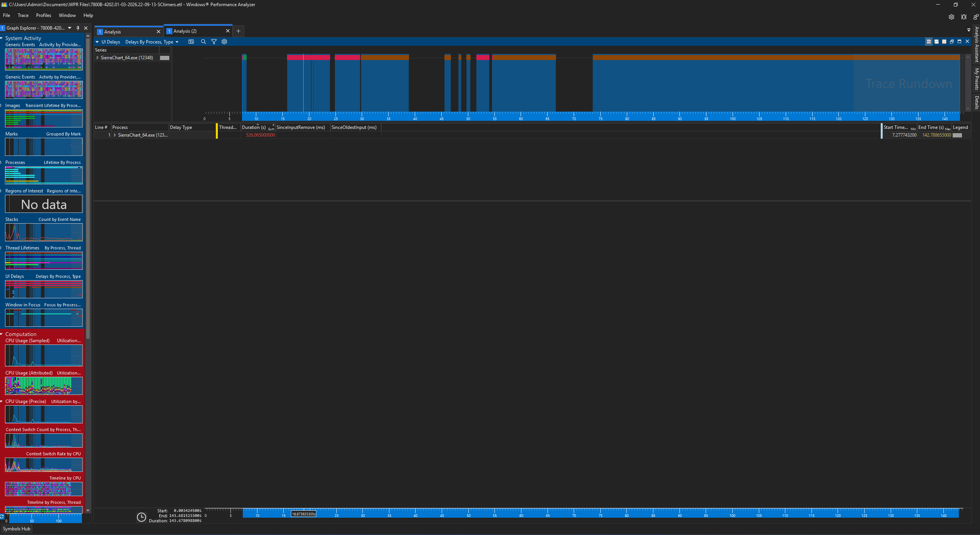Expand SierraChart_64.exe in the Series list
Image resolution: width=980 pixels, height=535 pixels.
tap(98, 58)
